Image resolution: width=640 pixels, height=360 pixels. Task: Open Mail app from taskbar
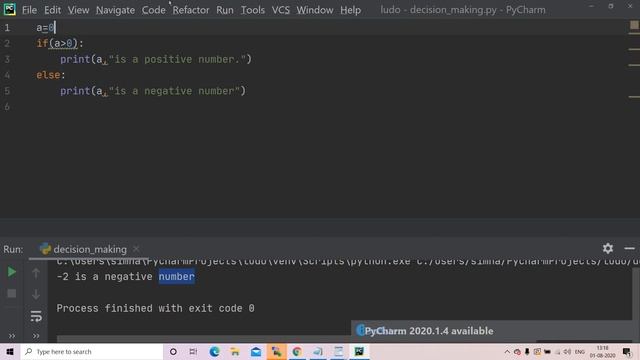pyautogui.click(x=256, y=351)
